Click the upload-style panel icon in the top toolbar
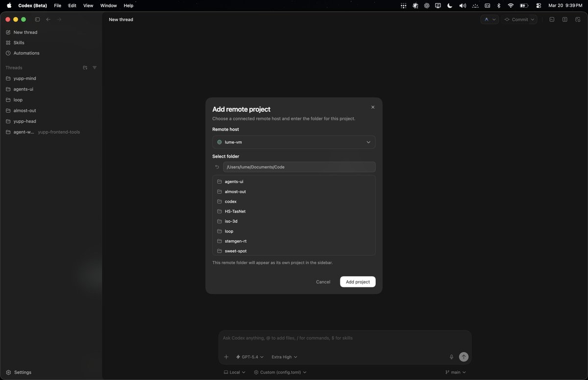This screenshot has height=380, width=588. pyautogui.click(x=565, y=20)
